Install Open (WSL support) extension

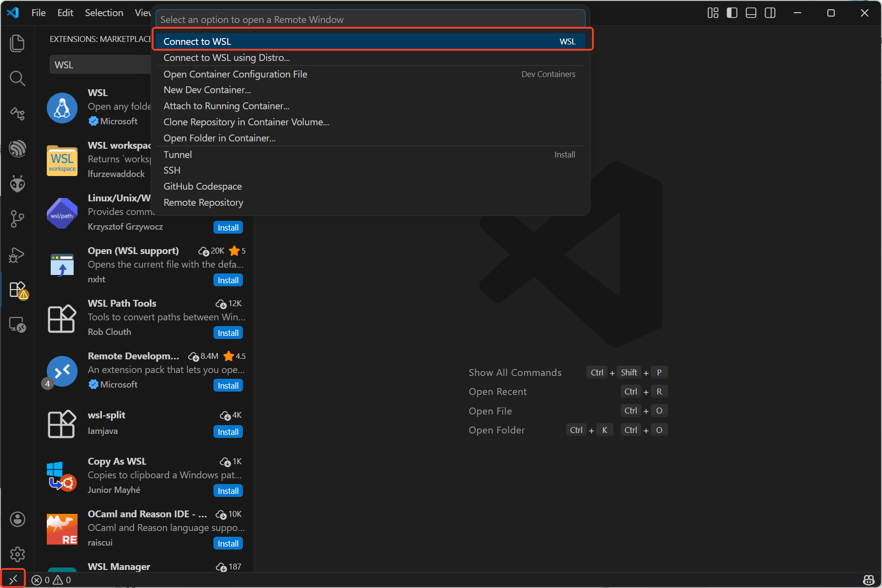[x=228, y=280]
